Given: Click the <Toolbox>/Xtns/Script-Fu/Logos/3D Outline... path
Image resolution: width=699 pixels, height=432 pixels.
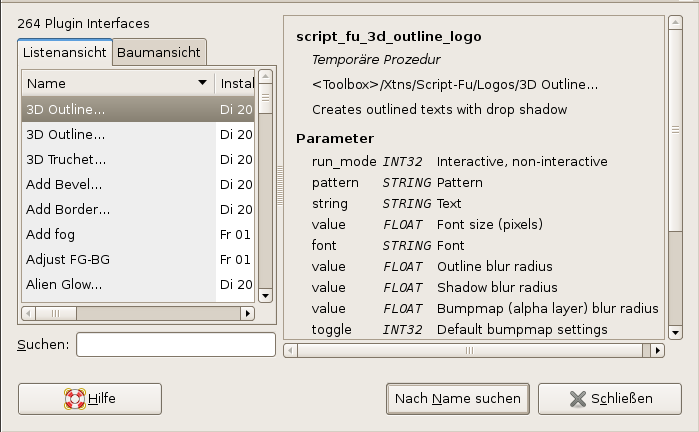Looking at the screenshot, I should pos(455,85).
